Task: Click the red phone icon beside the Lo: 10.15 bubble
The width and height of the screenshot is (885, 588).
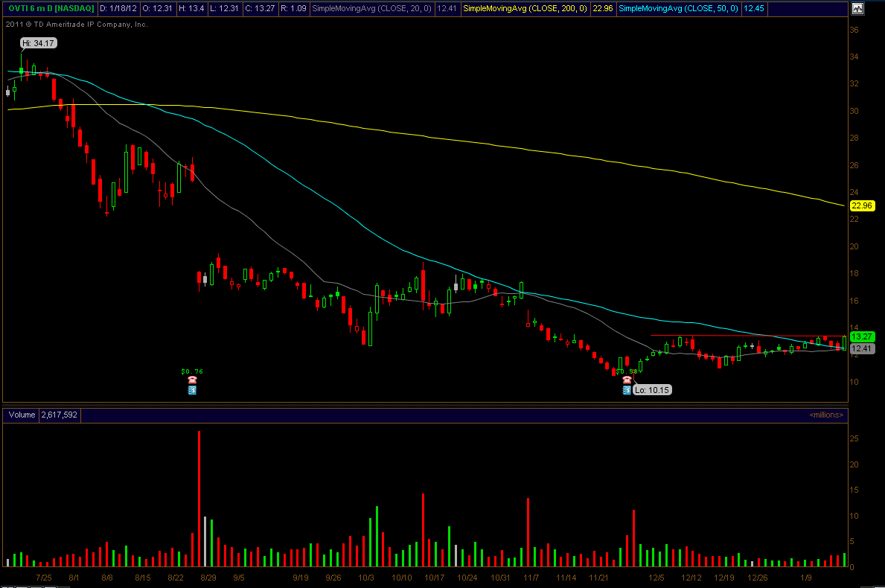Action: coord(627,380)
